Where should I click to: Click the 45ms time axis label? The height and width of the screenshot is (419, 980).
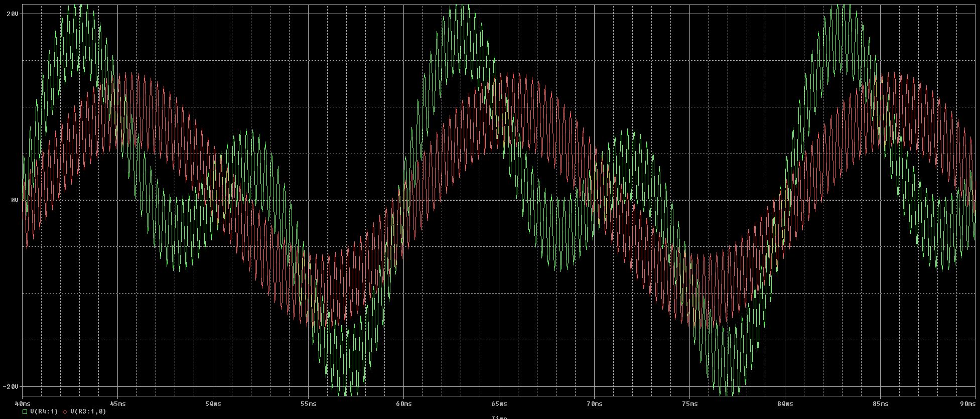(x=117, y=403)
